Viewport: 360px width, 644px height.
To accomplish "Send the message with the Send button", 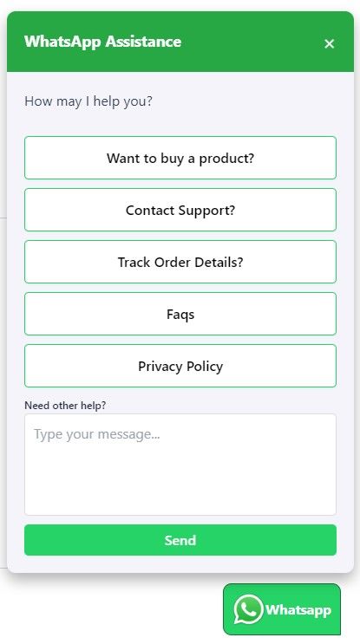I will [180, 540].
